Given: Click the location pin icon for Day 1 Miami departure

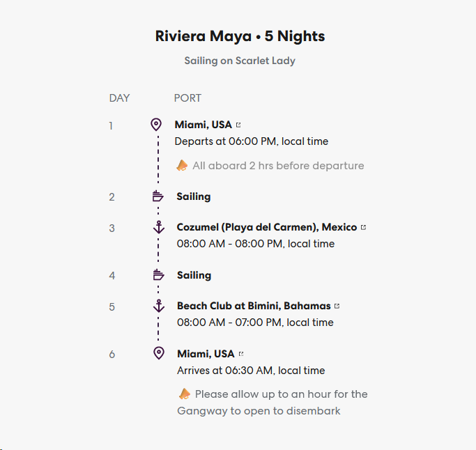Looking at the screenshot, I should (x=156, y=125).
